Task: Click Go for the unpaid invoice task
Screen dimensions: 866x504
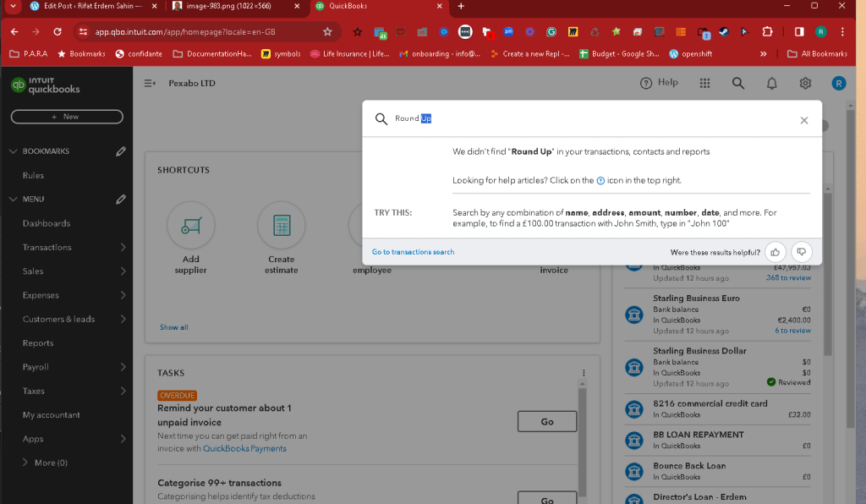Action: point(547,422)
